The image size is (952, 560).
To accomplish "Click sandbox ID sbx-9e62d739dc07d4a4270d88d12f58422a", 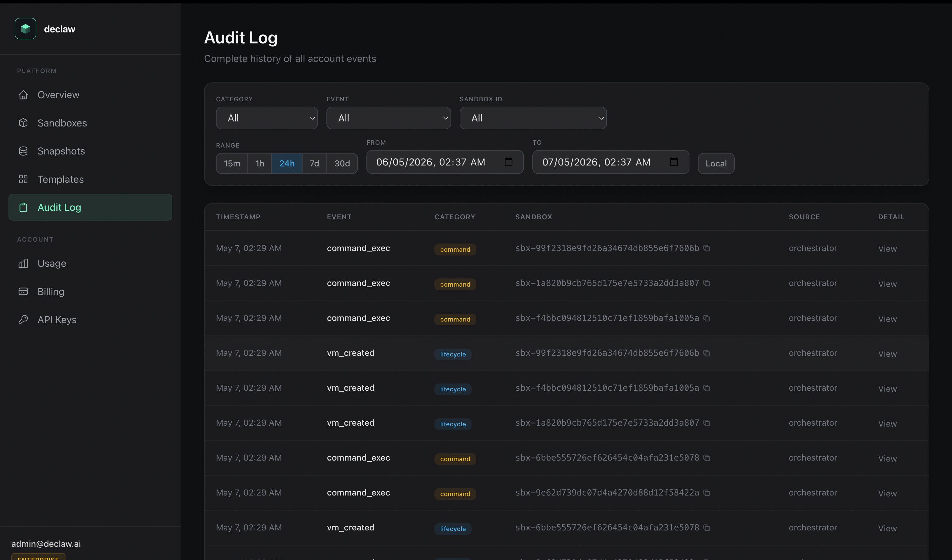I will 607,493.
